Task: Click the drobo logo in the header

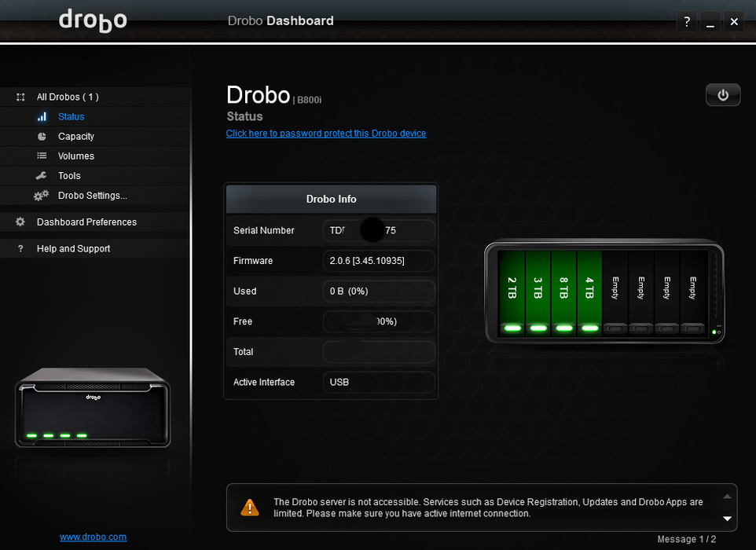Action: tap(93, 20)
